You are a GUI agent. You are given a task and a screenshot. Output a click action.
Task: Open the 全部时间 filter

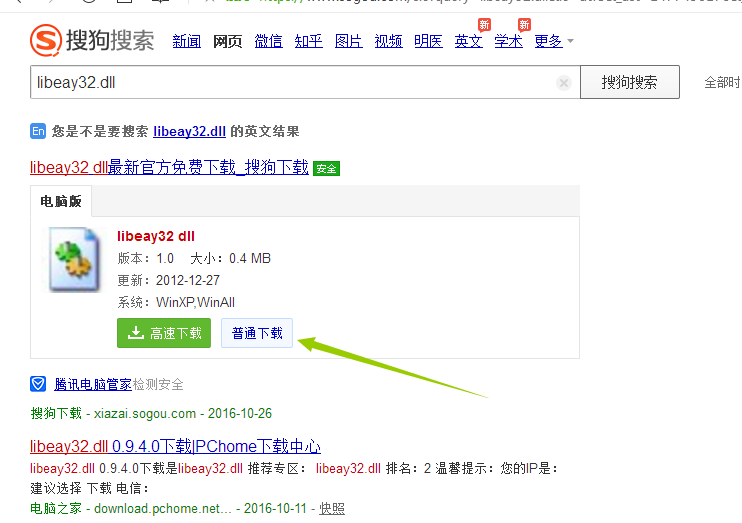click(723, 82)
